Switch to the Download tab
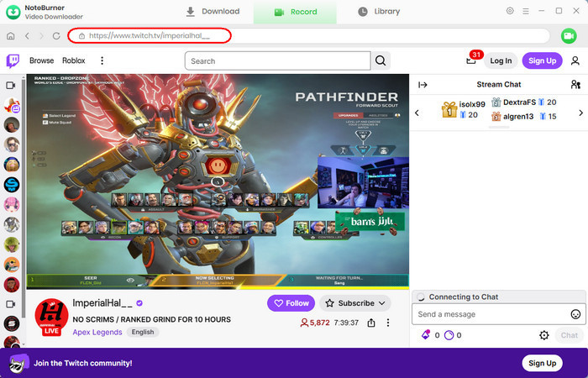Image resolution: width=588 pixels, height=378 pixels. (213, 12)
